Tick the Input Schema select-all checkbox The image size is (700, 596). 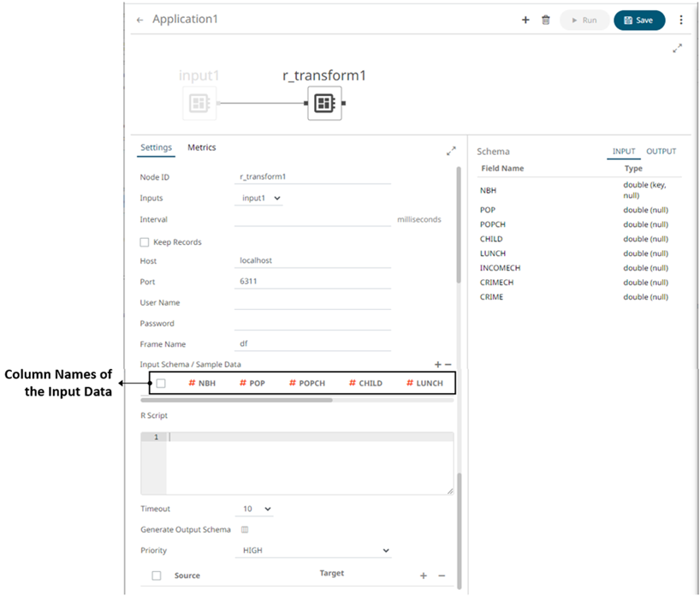coord(161,384)
